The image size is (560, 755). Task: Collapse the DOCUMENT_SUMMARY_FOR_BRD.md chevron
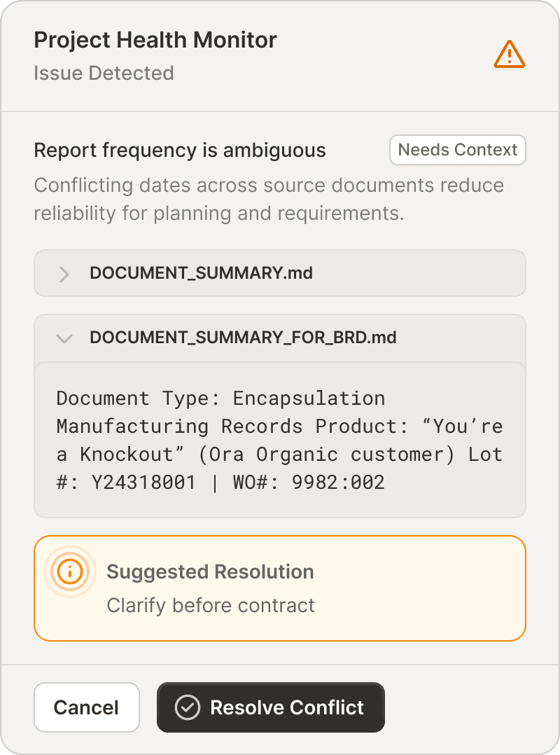(64, 338)
